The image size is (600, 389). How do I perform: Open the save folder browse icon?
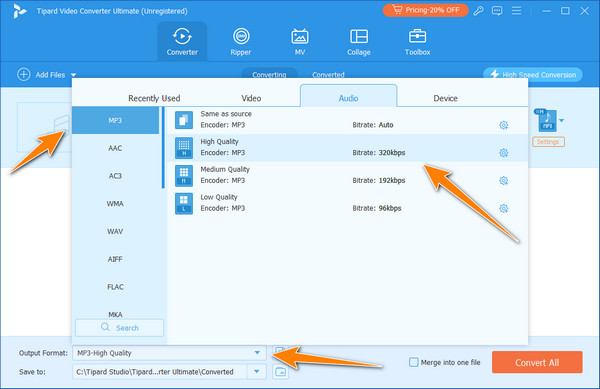[x=280, y=371]
